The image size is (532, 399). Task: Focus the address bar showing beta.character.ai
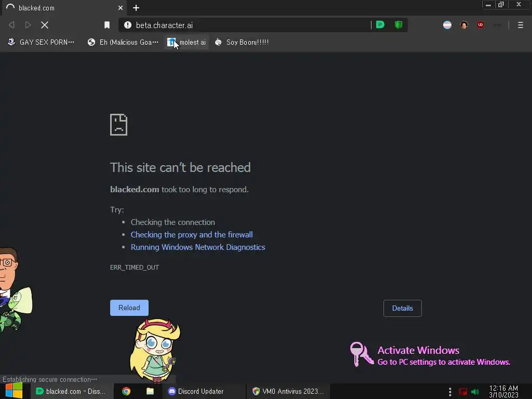[244, 25]
